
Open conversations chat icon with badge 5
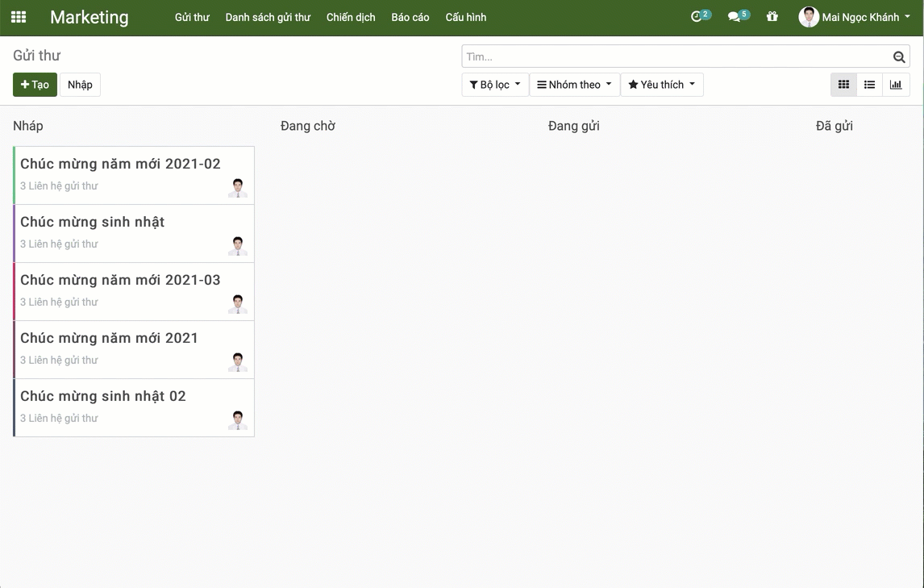pyautogui.click(x=738, y=16)
